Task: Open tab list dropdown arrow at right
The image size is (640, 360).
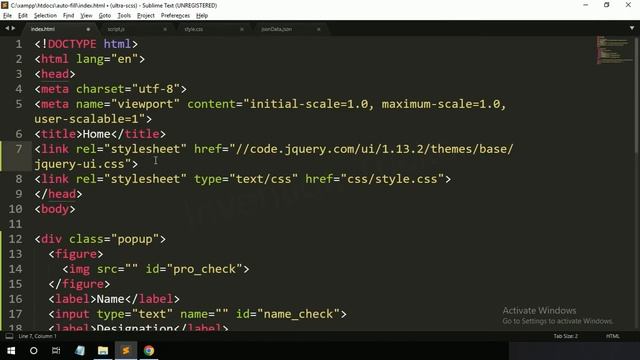Action: pyautogui.click(x=632, y=28)
